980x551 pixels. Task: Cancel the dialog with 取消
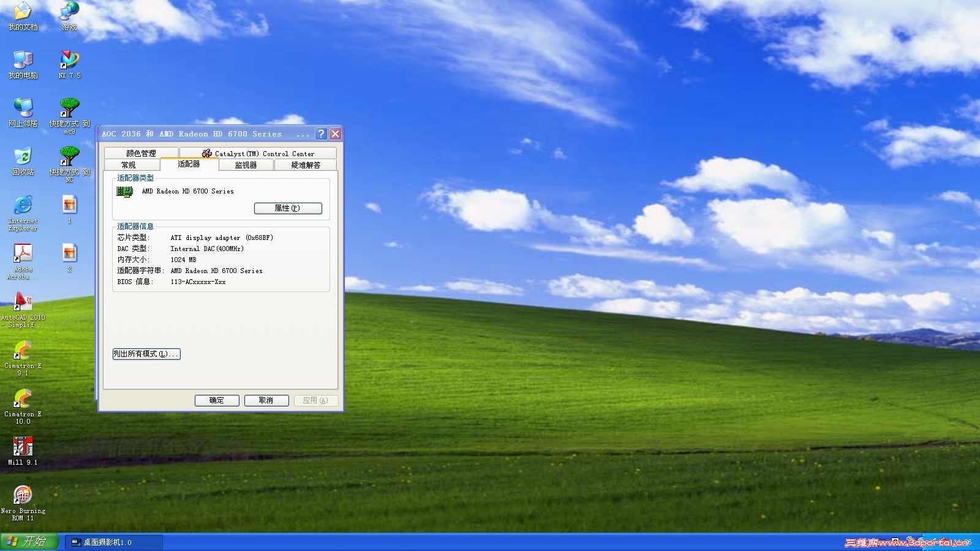266,400
